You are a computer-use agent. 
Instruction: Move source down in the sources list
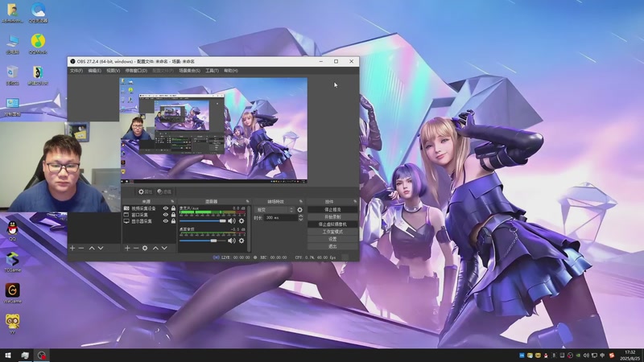[164, 249]
